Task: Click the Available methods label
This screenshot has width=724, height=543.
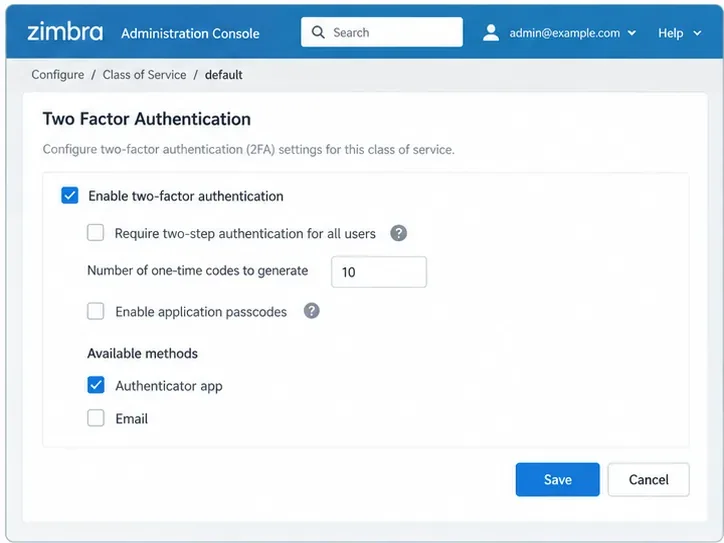Action: point(143,354)
